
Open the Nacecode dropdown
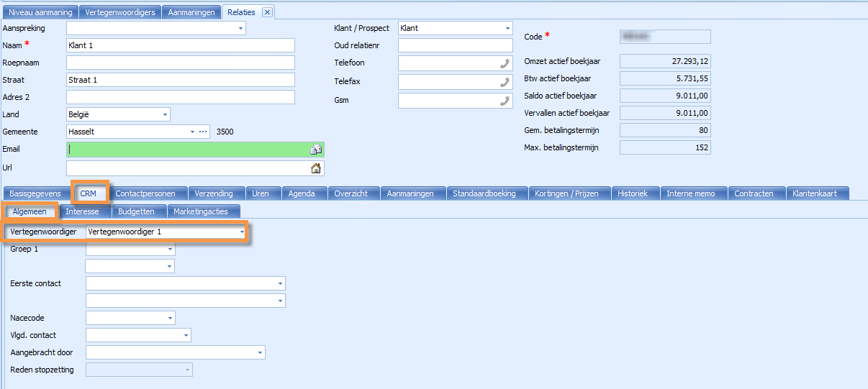(x=170, y=318)
